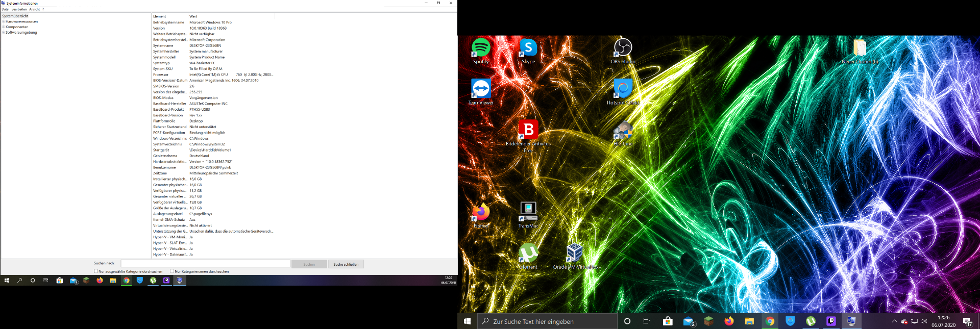Viewport: 980px width, 329px height.
Task: Select the Hotspot Shield desktop shortcut
Action: pyautogui.click(x=623, y=92)
